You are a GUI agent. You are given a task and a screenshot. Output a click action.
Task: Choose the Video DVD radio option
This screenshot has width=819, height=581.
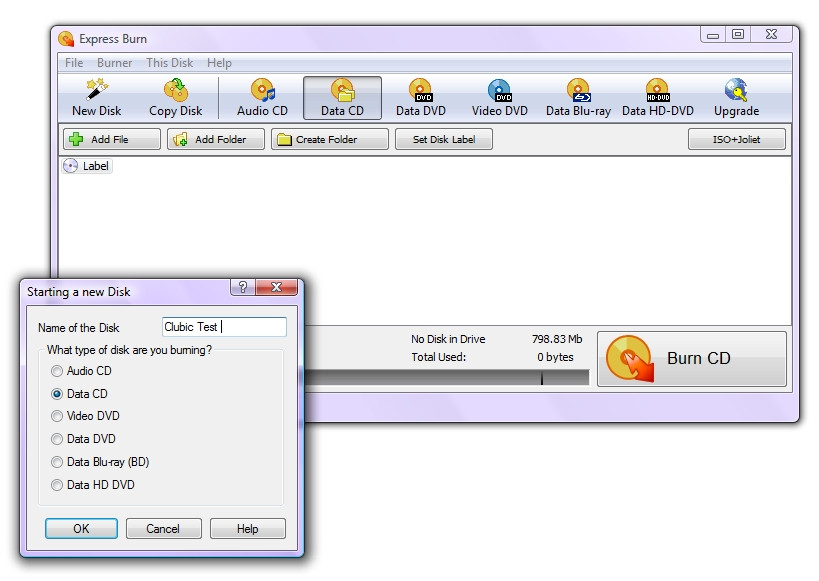click(57, 416)
